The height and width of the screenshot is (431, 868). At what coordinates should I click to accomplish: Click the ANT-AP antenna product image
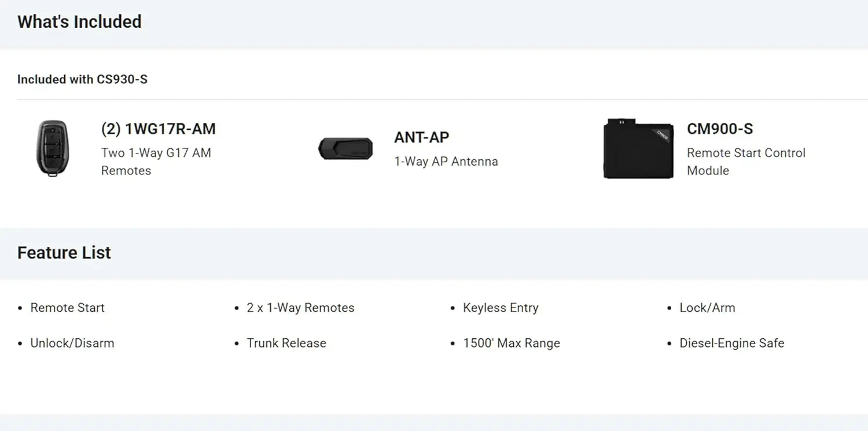[x=345, y=149]
